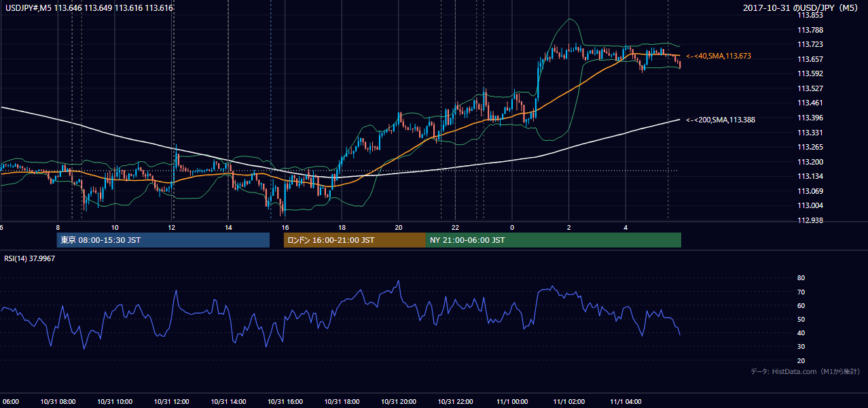This screenshot has height=408, width=868.
Task: Click the 11/1 00:00 time label
Action: (512, 402)
